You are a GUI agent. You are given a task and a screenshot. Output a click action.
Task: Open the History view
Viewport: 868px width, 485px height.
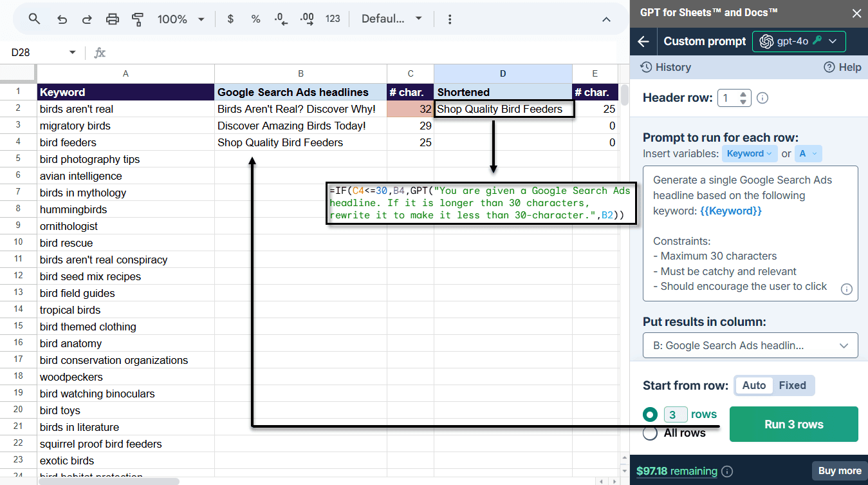click(665, 67)
